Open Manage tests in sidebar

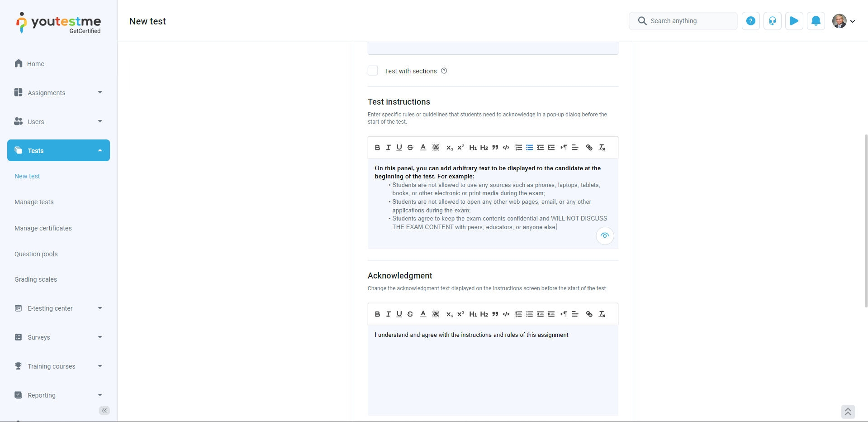[34, 202]
